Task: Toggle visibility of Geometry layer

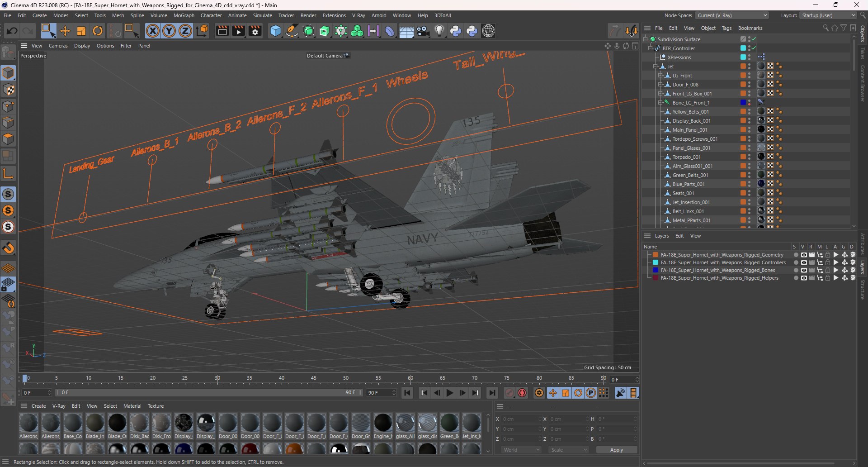Action: click(804, 255)
